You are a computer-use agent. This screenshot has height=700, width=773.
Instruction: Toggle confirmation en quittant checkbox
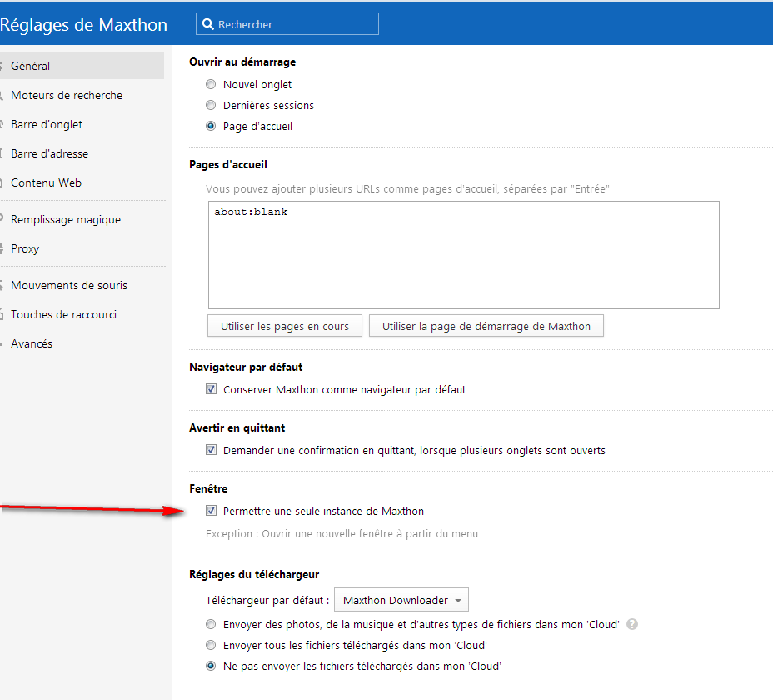(x=211, y=450)
